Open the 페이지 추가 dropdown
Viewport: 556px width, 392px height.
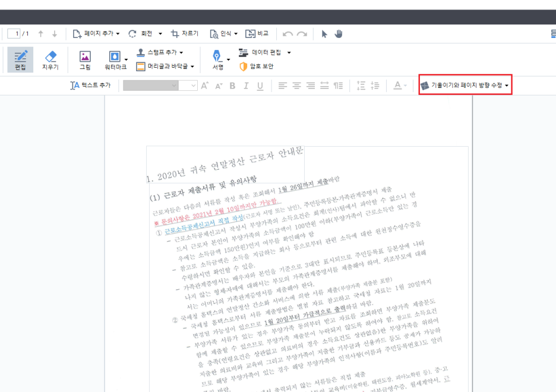tap(96, 34)
